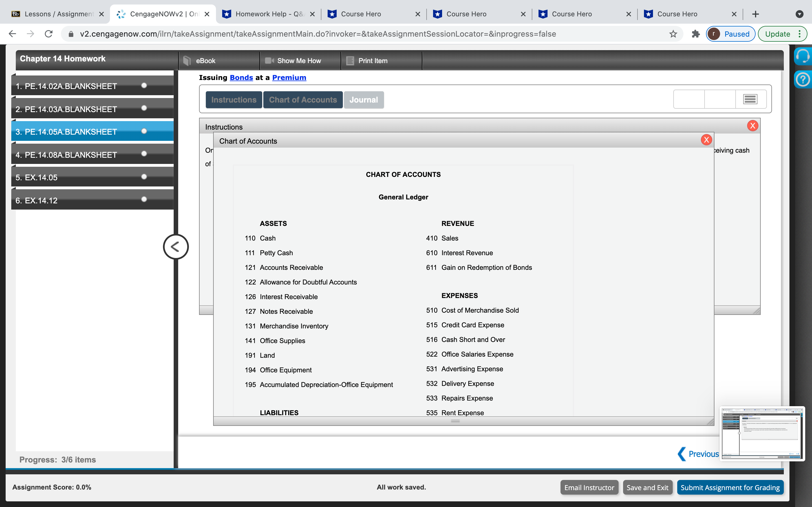Click the Print Item icon
Image resolution: width=812 pixels, height=507 pixels.
(350, 61)
